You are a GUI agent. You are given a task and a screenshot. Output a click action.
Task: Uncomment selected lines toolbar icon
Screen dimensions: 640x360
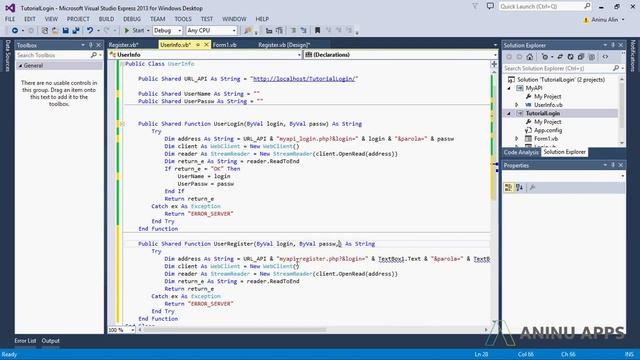pyautogui.click(x=303, y=31)
